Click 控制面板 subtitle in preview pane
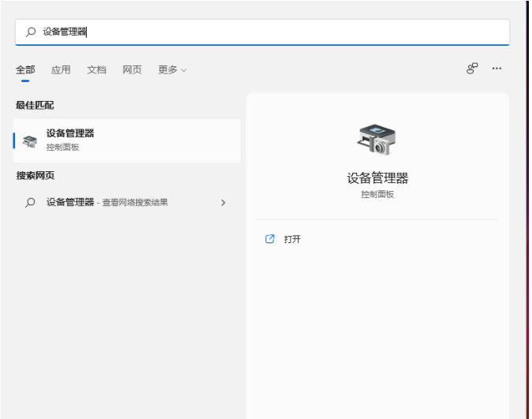Image resolution: width=532 pixels, height=419 pixels. tap(378, 194)
